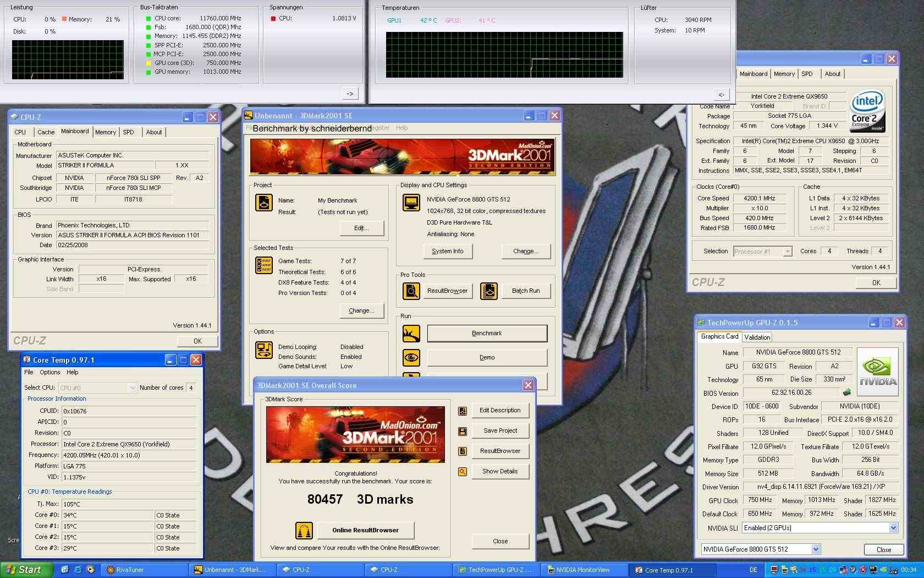Viewport: 924px width, 578px height.
Task: Open the File menu in Core Temp
Action: [29, 373]
